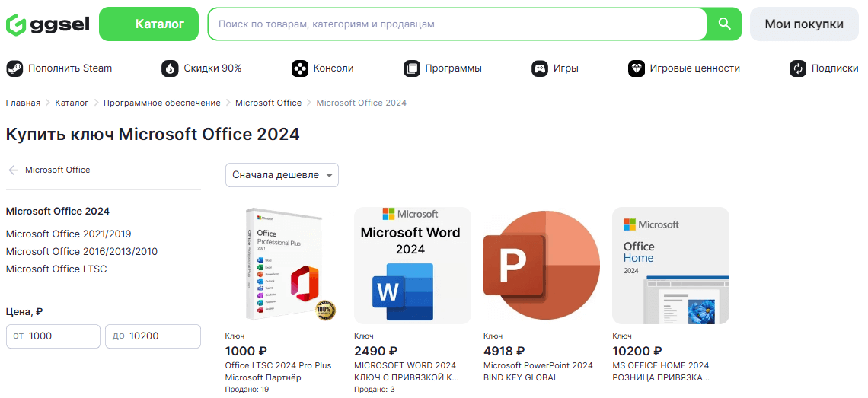Click the 4918 ₽ price

tap(504, 351)
